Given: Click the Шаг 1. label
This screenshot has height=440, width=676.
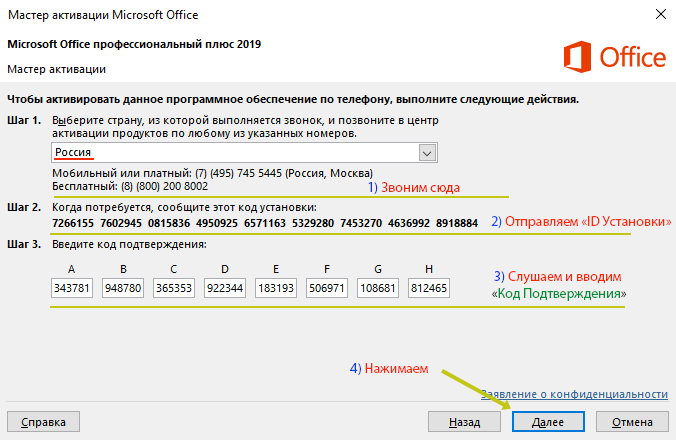Looking at the screenshot, I should [x=24, y=120].
